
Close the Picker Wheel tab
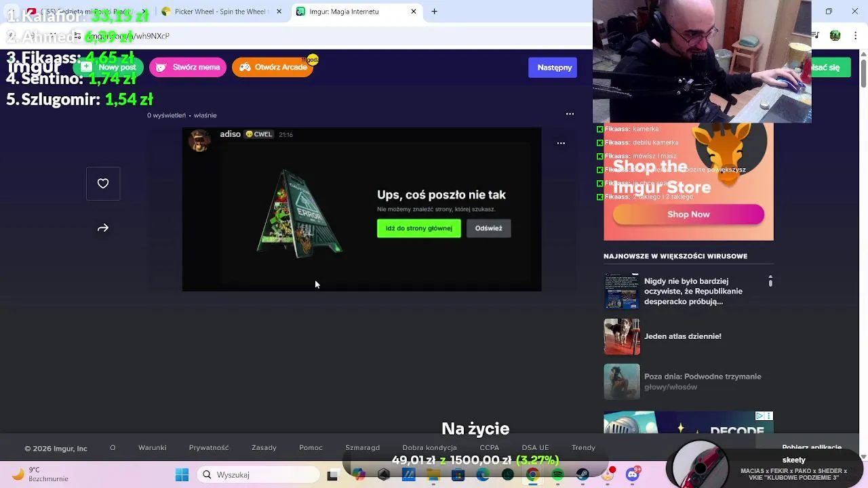pyautogui.click(x=278, y=12)
